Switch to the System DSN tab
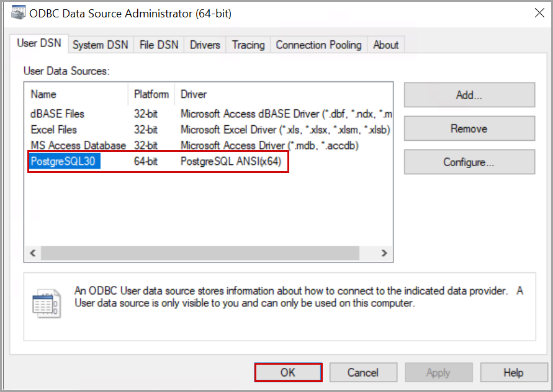 pos(100,45)
